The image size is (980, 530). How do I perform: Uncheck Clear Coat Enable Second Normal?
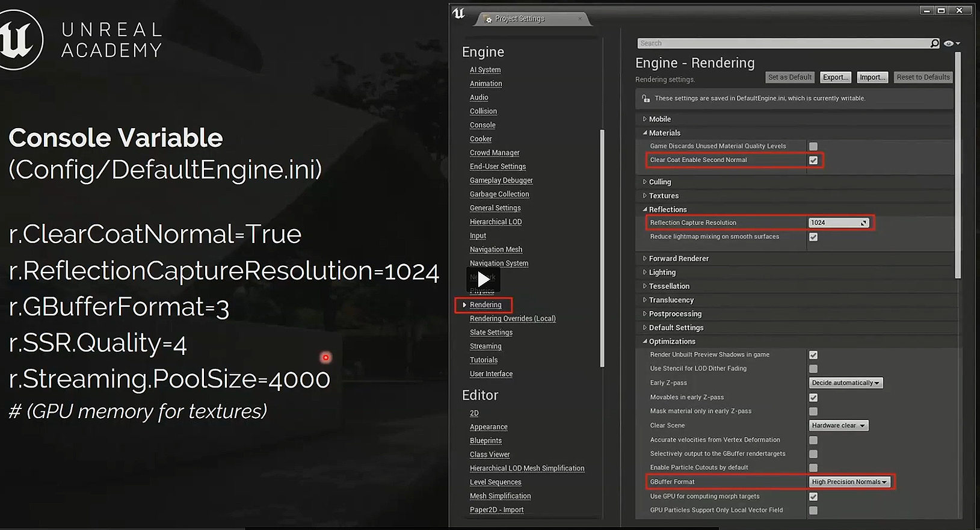(813, 160)
